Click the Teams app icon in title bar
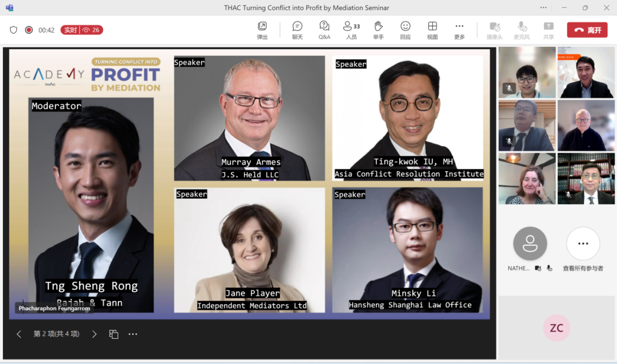617x364 pixels. click(10, 7)
